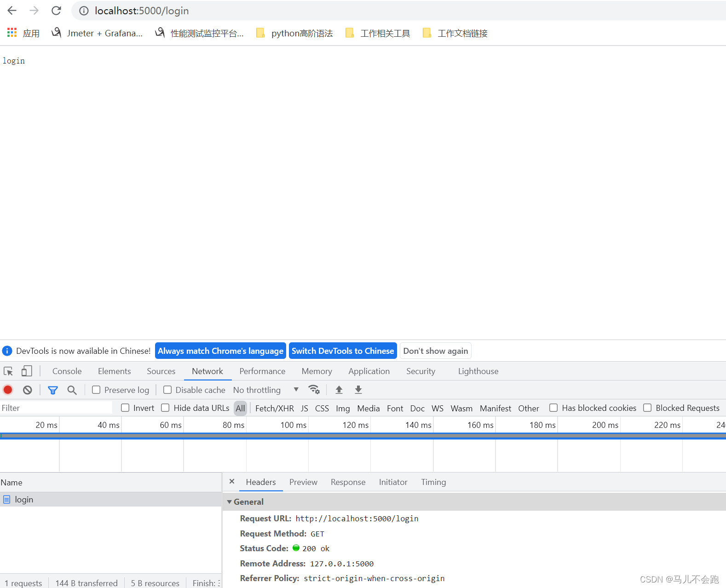The height and width of the screenshot is (588, 726).
Task: Open network search magnifier icon
Action: tap(72, 390)
